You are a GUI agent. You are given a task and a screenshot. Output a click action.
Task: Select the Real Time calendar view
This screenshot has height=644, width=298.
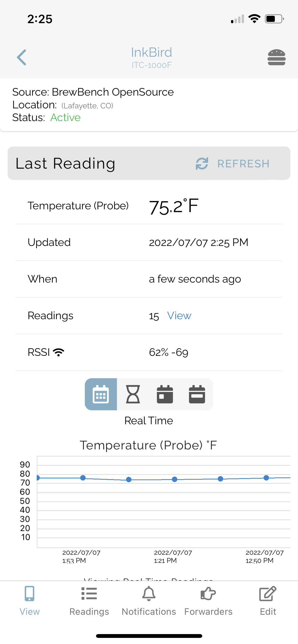click(101, 394)
